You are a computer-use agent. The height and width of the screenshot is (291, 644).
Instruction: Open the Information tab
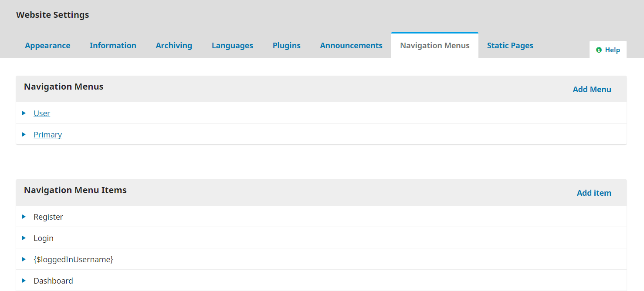(113, 46)
